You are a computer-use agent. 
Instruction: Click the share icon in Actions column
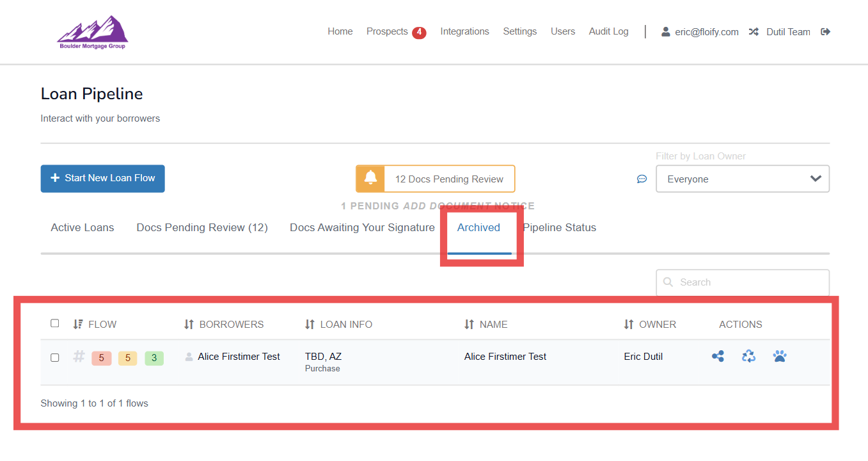(x=718, y=357)
